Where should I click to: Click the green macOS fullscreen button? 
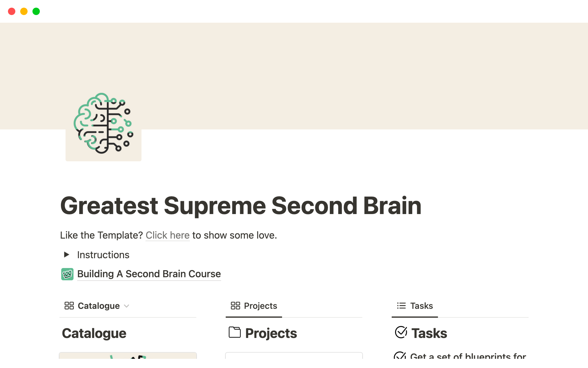click(x=36, y=11)
